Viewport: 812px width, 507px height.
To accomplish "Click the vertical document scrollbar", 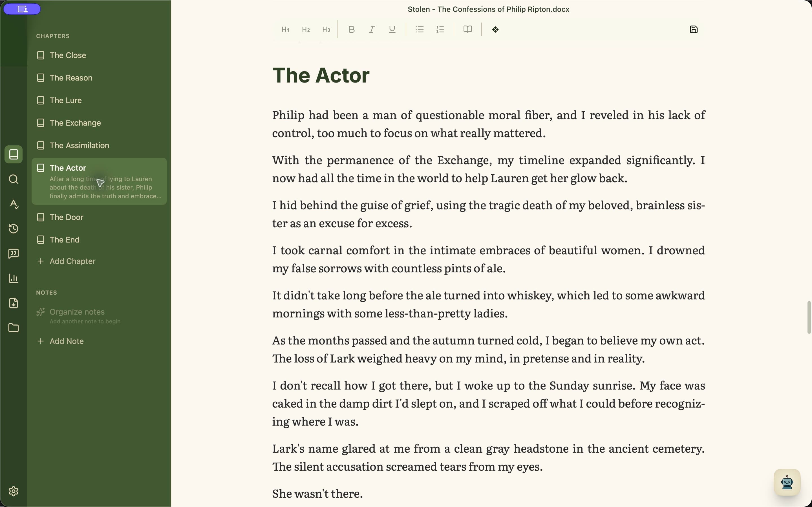I will 809,317.
